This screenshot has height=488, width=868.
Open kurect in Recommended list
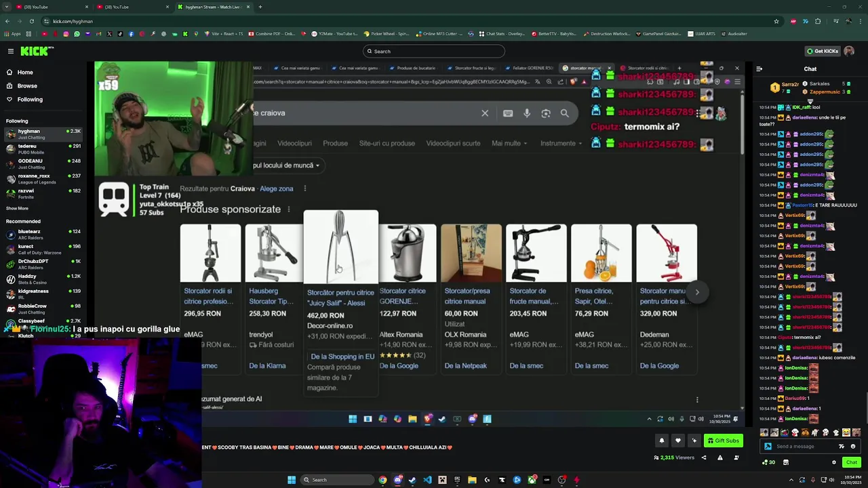[x=43, y=249]
